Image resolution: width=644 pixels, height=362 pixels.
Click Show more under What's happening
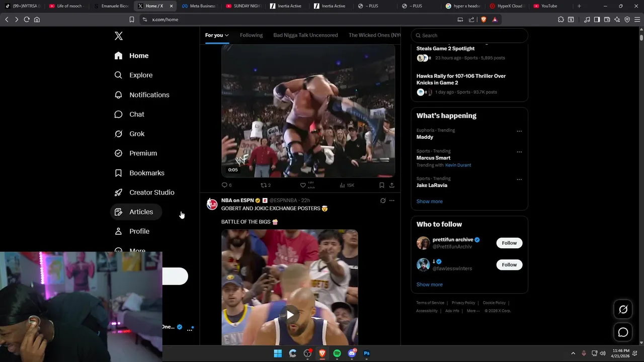(x=429, y=201)
